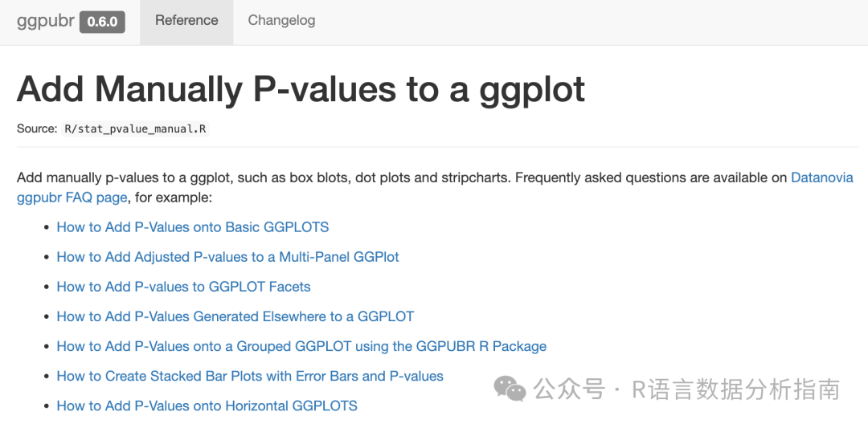The width and height of the screenshot is (868, 424).
Task: Open How to Add P-values to GGPLOT Facets
Action: point(183,287)
